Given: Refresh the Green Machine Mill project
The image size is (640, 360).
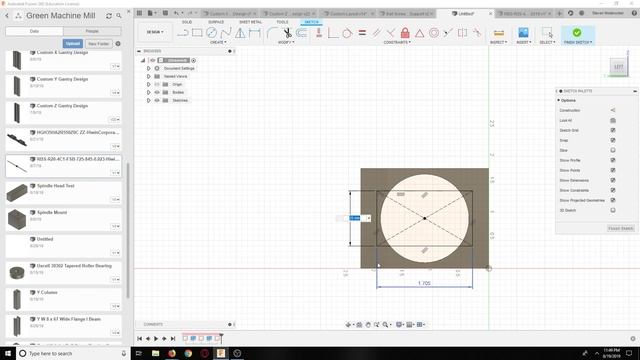Looking at the screenshot, I should point(109,16).
